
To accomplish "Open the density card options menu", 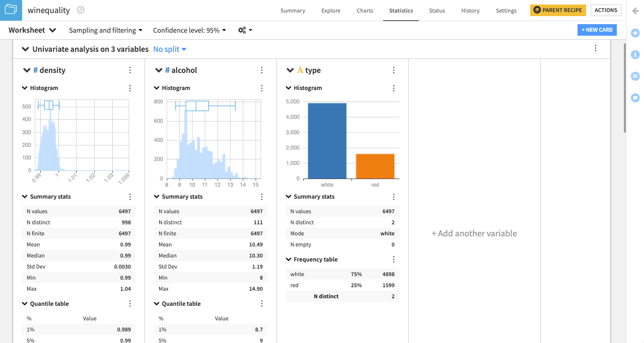I will [130, 70].
